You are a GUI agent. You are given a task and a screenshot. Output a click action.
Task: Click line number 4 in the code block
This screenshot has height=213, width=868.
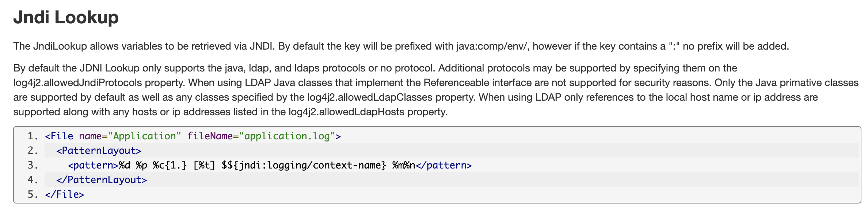point(33,180)
